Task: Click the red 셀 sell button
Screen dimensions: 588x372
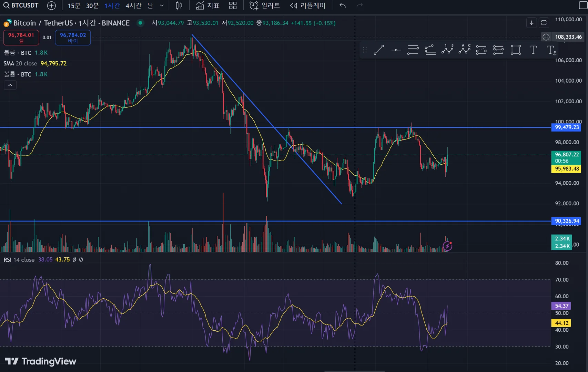Action: (21, 38)
